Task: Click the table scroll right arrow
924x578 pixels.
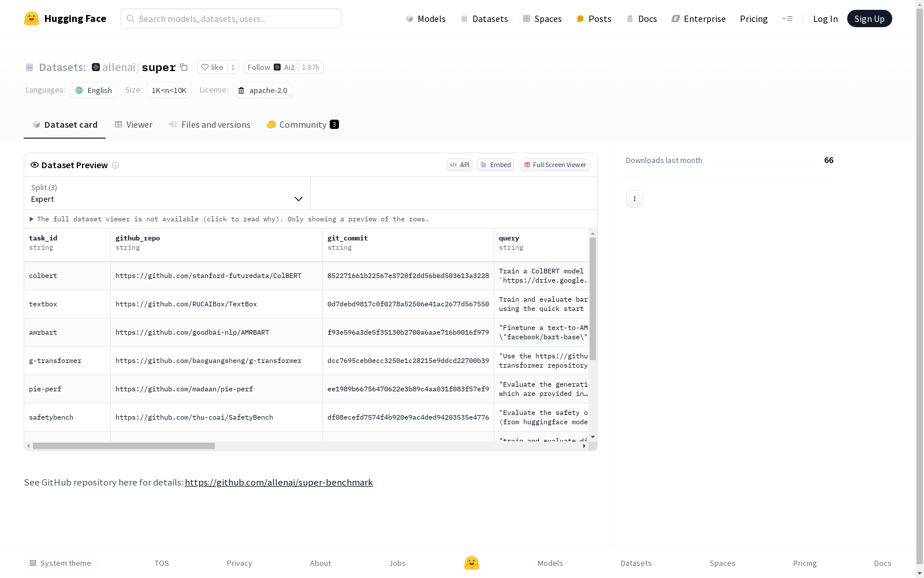Action: coord(584,446)
